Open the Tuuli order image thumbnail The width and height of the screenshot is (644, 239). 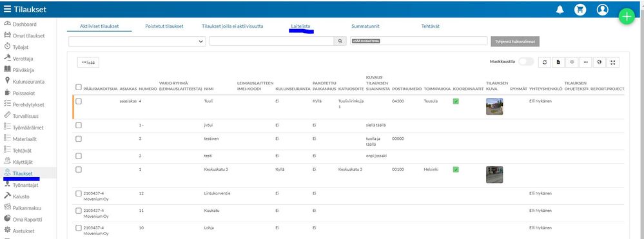(x=494, y=106)
